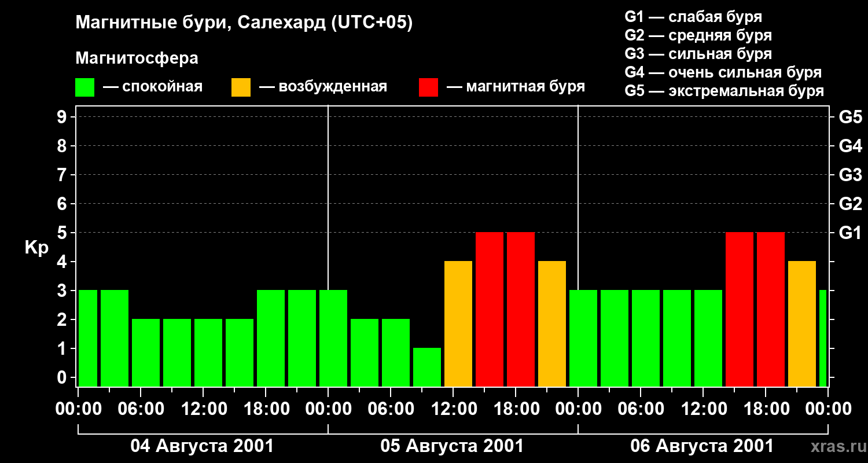
Task: Click the 04 Августа green bar starting at 12:00
Action: 208,353
